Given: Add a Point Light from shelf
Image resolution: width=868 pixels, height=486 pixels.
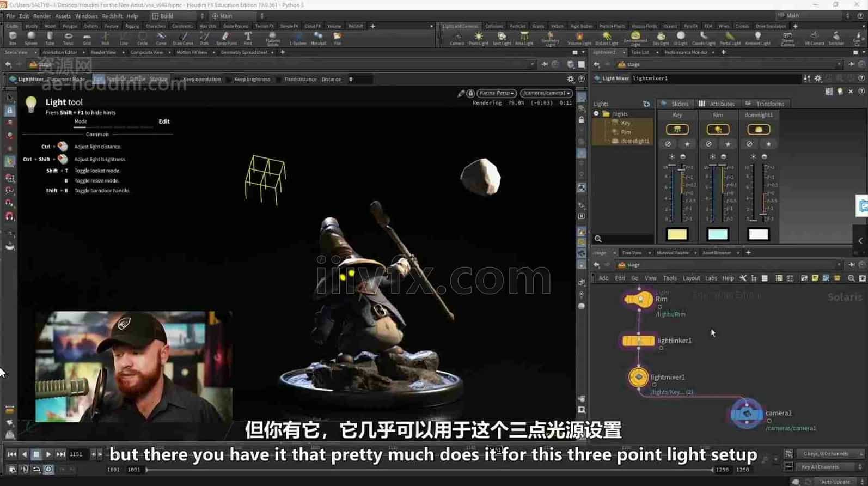Looking at the screenshot, I should pyautogui.click(x=478, y=38).
